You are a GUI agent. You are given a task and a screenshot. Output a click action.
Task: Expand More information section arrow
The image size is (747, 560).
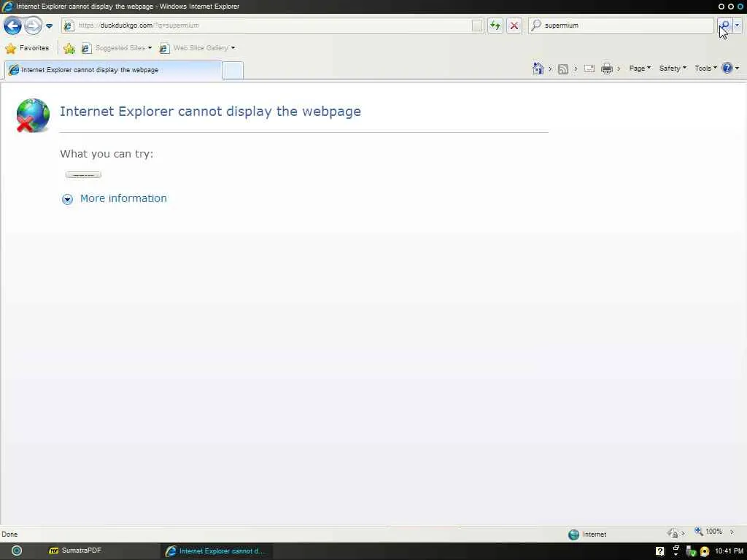(x=68, y=199)
